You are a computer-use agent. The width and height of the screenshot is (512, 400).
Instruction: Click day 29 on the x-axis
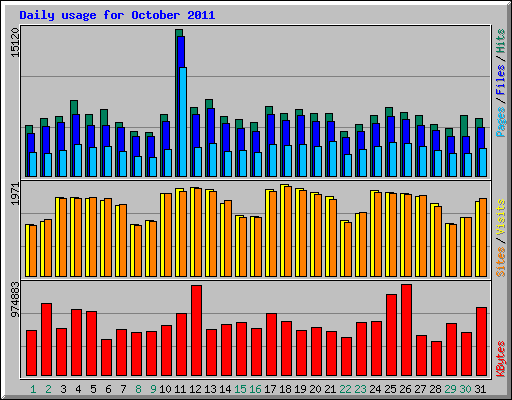(450, 389)
